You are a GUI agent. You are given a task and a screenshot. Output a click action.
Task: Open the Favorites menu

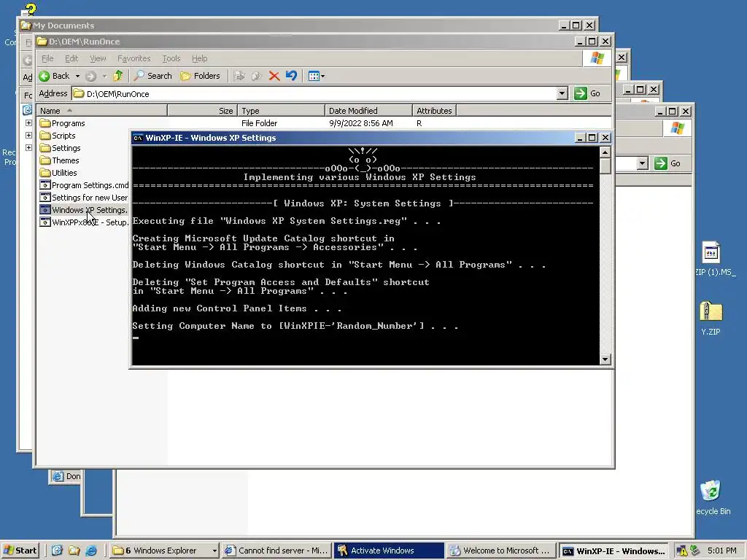(134, 58)
